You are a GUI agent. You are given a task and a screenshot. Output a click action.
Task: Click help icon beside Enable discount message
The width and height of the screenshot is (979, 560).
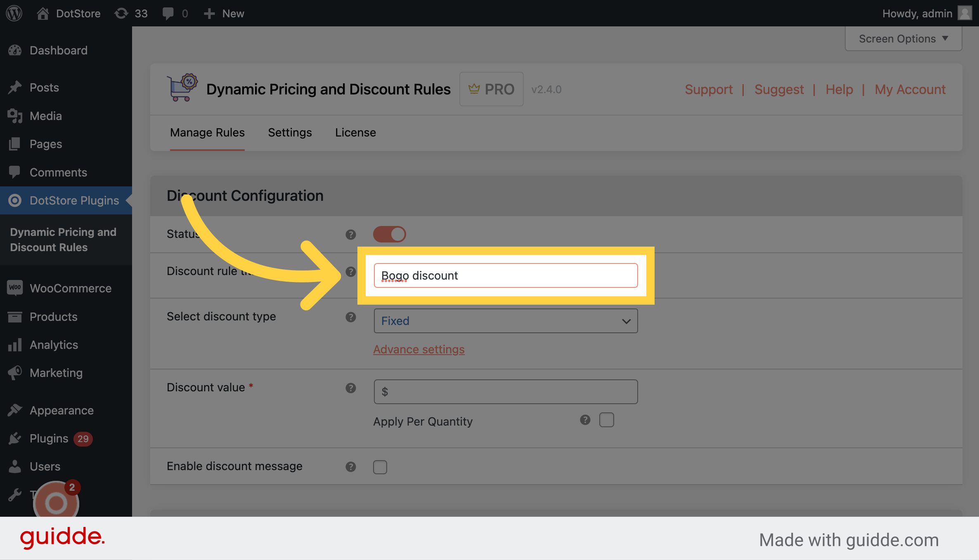pyautogui.click(x=351, y=466)
